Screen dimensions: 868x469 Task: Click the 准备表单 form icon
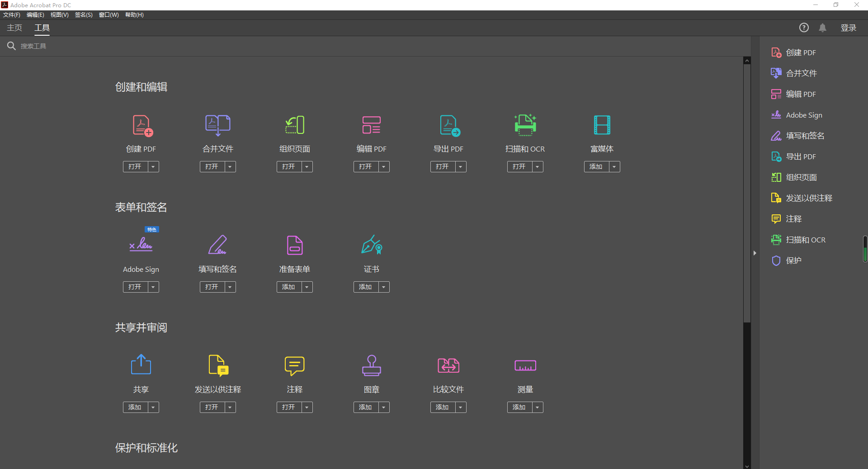click(x=295, y=245)
